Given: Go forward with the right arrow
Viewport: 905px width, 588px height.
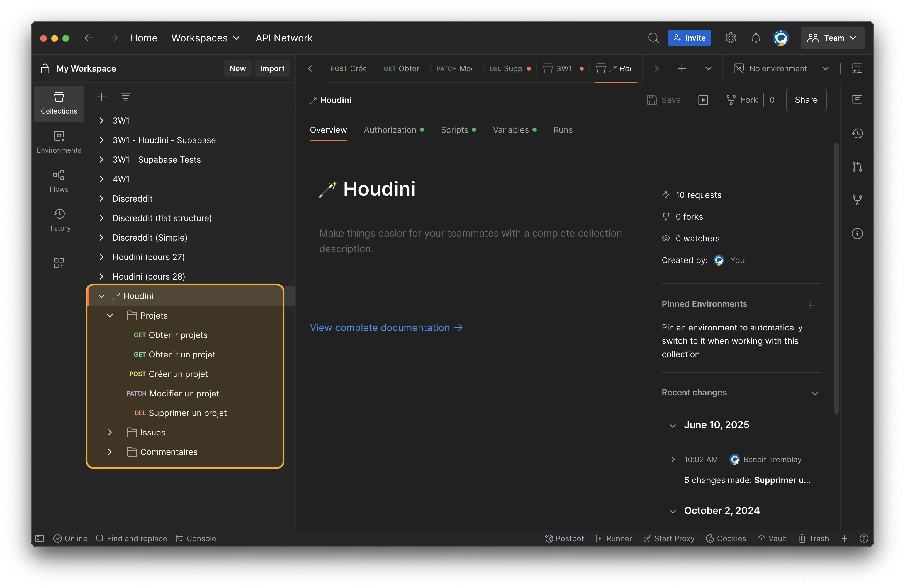Looking at the screenshot, I should (x=113, y=38).
